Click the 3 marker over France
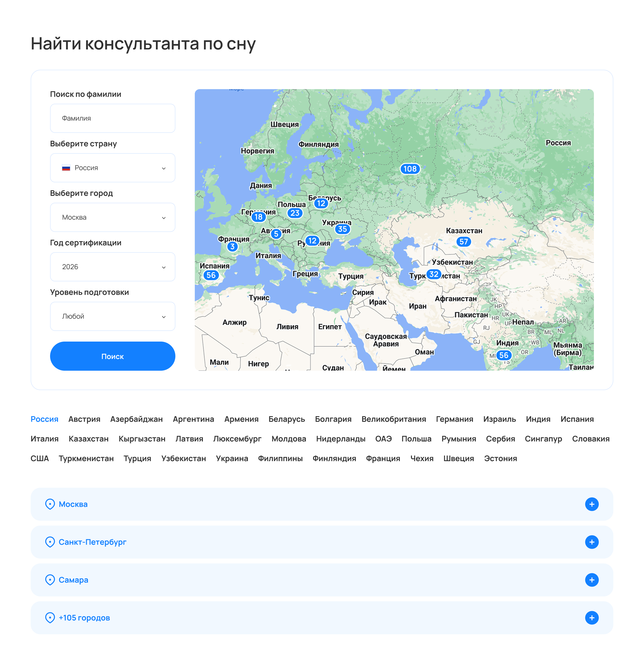The width and height of the screenshot is (644, 665). pyautogui.click(x=232, y=247)
